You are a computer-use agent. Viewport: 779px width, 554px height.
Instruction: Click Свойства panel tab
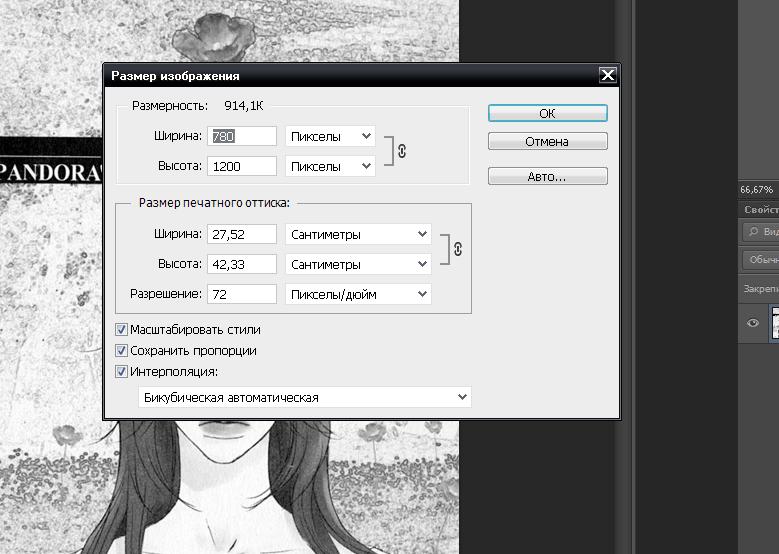click(761, 210)
